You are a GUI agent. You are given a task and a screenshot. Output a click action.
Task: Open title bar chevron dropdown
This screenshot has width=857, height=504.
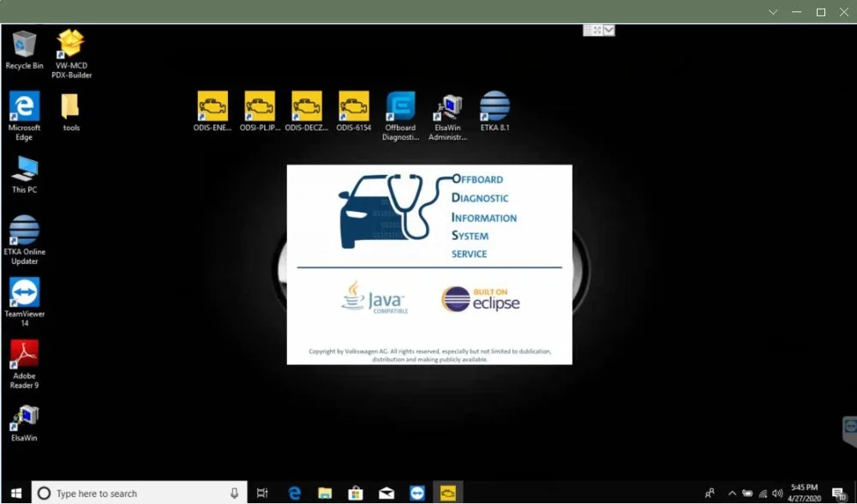tap(773, 12)
